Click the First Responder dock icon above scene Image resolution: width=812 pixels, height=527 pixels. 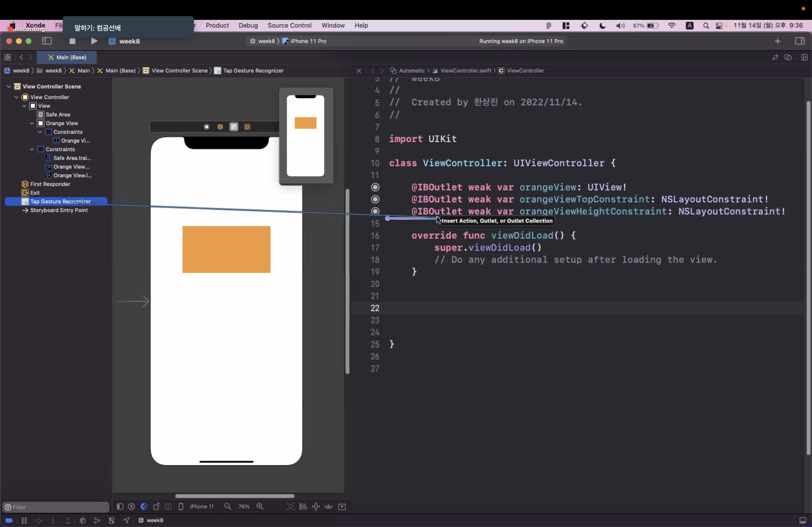click(x=220, y=127)
